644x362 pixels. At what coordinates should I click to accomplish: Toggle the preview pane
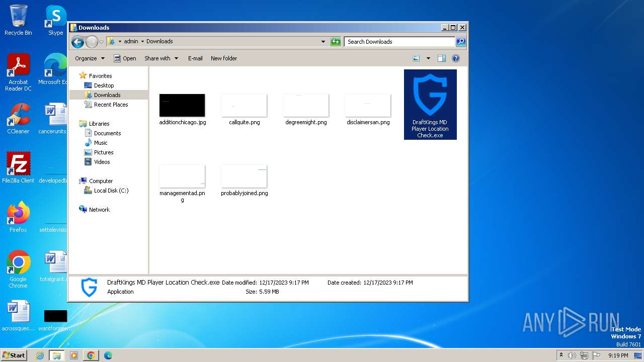pyautogui.click(x=441, y=58)
